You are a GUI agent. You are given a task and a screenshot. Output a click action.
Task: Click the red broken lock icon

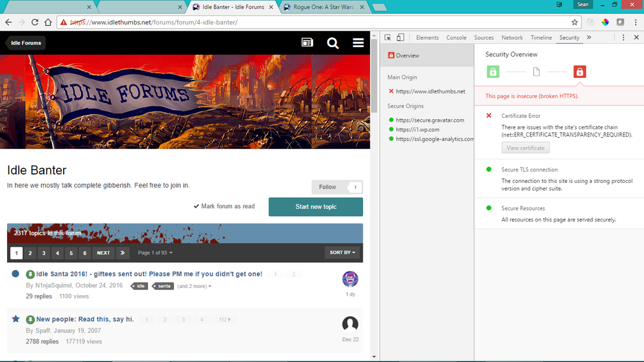click(x=580, y=72)
